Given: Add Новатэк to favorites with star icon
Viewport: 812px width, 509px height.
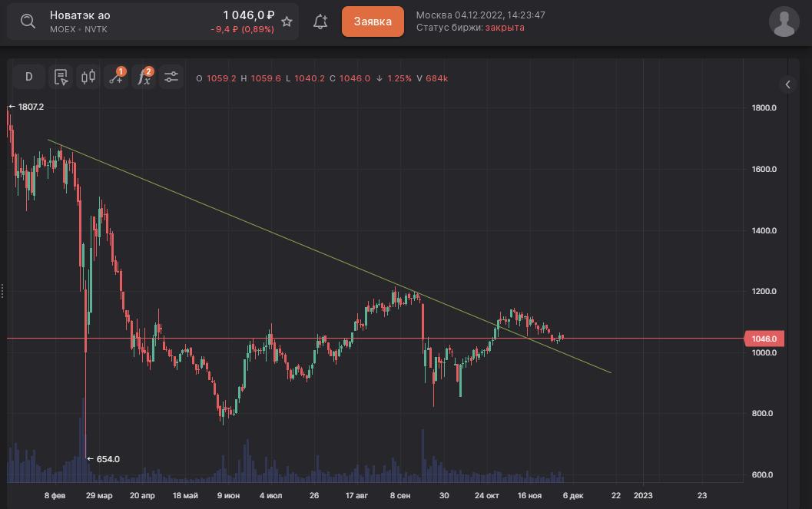Looking at the screenshot, I should (287, 21).
